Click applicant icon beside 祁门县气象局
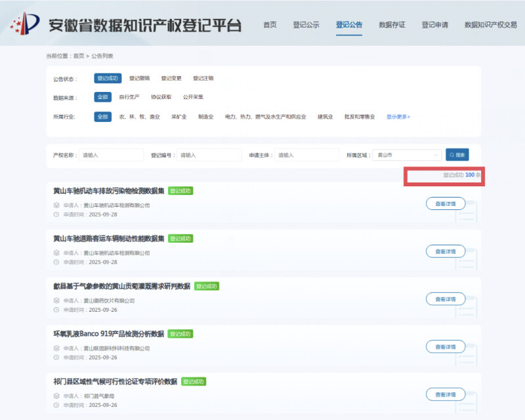Viewport: 525px width, 420px height. (x=56, y=396)
